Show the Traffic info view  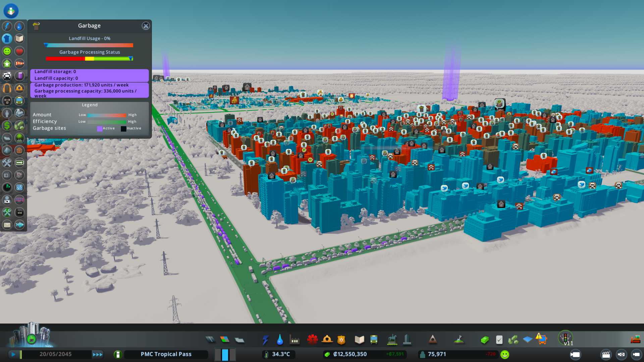pyautogui.click(x=7, y=76)
